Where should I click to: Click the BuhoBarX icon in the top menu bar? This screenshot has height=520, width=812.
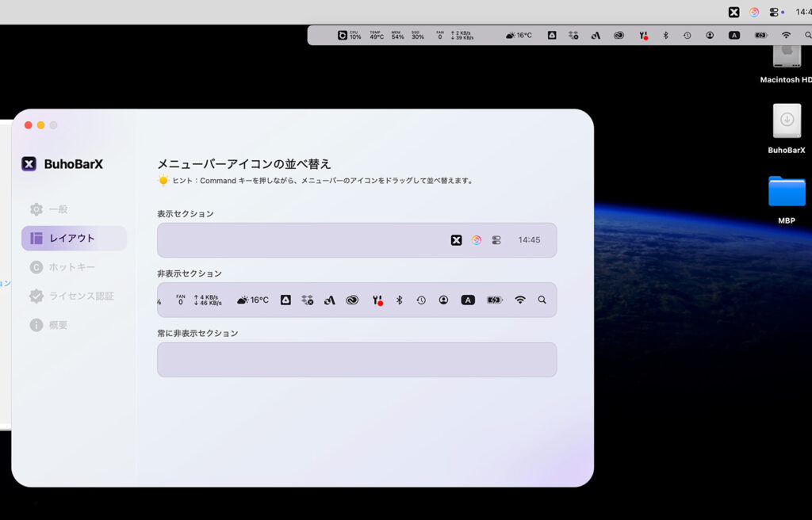pyautogui.click(x=733, y=12)
